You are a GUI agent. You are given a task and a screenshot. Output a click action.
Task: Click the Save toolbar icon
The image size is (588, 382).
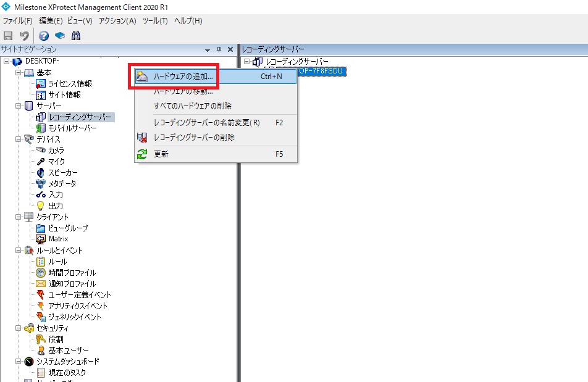[x=9, y=35]
